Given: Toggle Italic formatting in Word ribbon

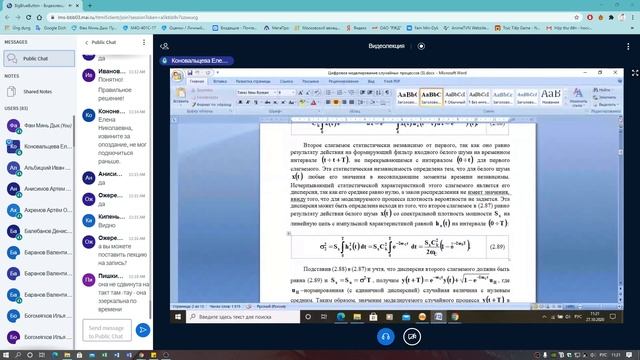Looking at the screenshot, I should point(248,102).
